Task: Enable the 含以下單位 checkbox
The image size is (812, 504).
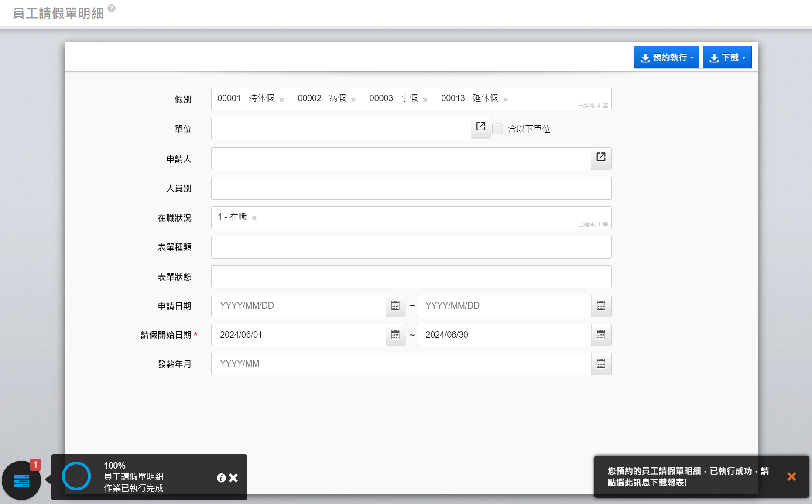Action: point(497,129)
